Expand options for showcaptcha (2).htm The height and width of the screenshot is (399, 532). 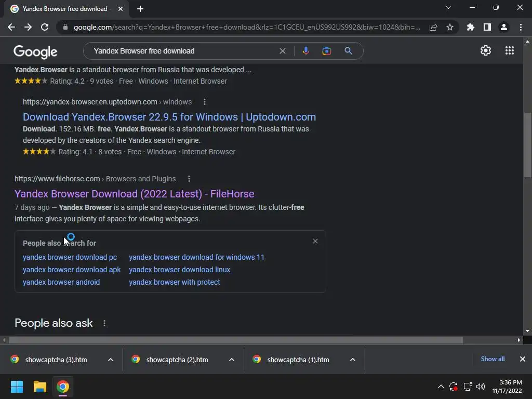[x=232, y=360]
